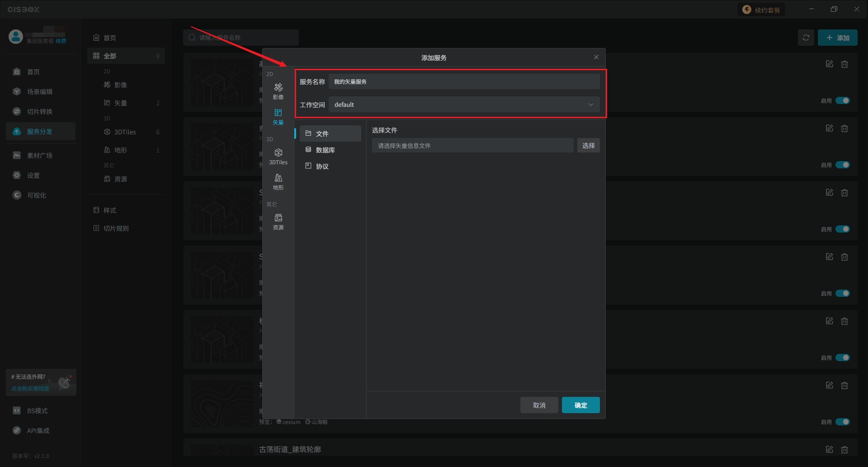This screenshot has width=868, height=467.
Task: Click the refresh icon beside 添加 button
Action: pos(806,38)
